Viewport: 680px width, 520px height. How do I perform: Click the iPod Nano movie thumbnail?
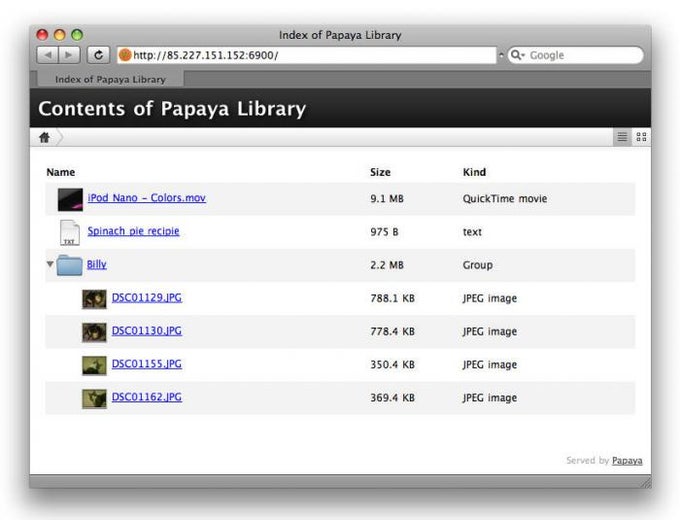pyautogui.click(x=70, y=200)
